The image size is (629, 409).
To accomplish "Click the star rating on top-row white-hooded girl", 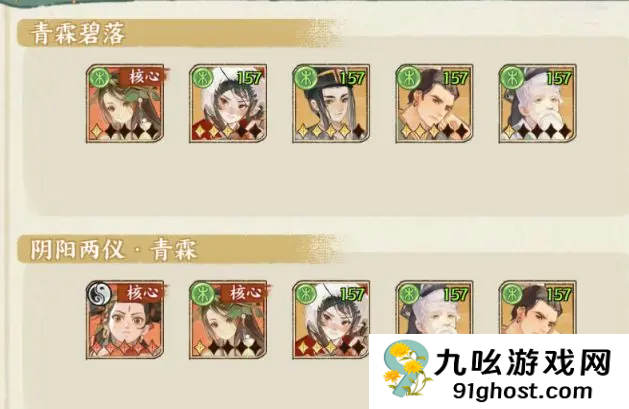I will [x=228, y=131].
